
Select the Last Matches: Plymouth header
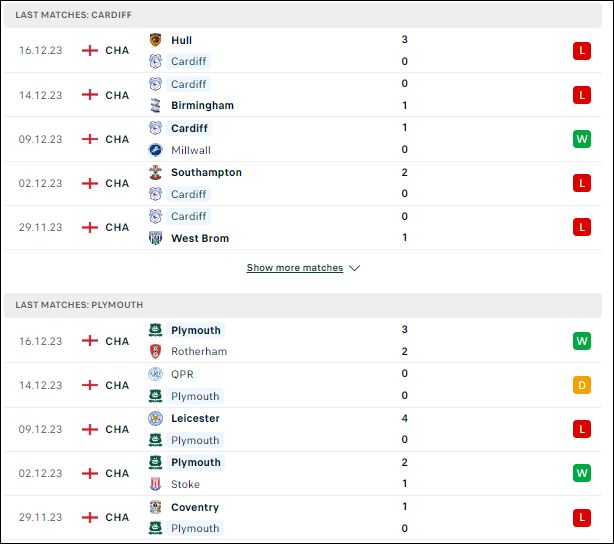click(x=303, y=305)
